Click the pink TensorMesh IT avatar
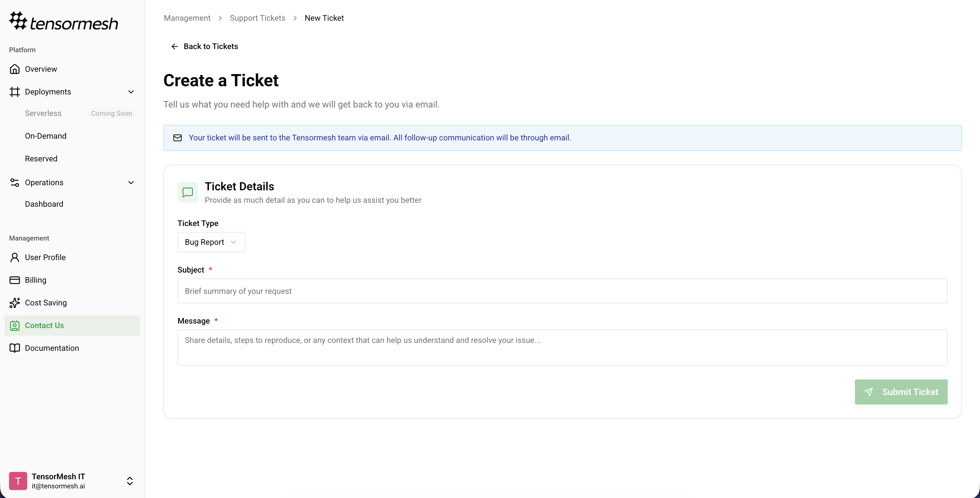980x498 pixels. 18,481
